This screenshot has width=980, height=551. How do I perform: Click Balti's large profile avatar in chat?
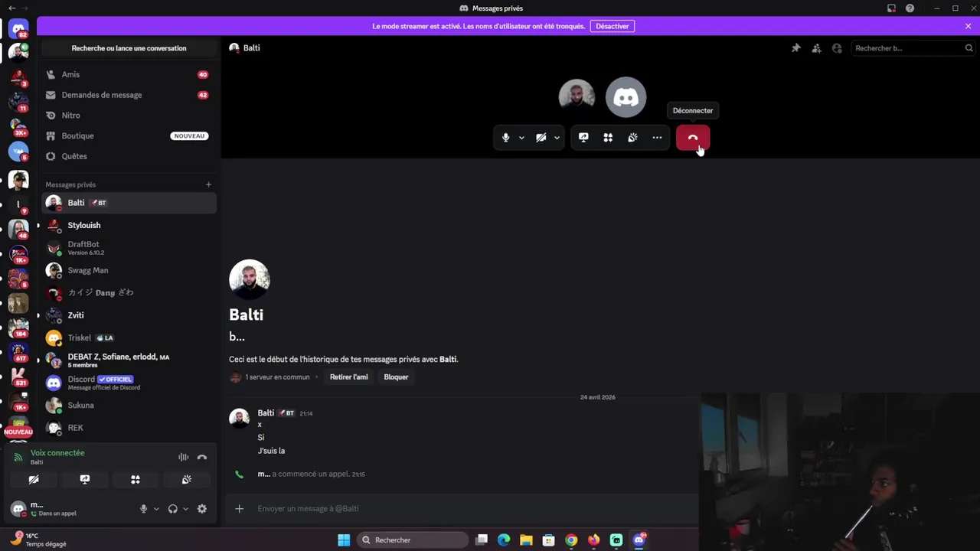pyautogui.click(x=250, y=279)
